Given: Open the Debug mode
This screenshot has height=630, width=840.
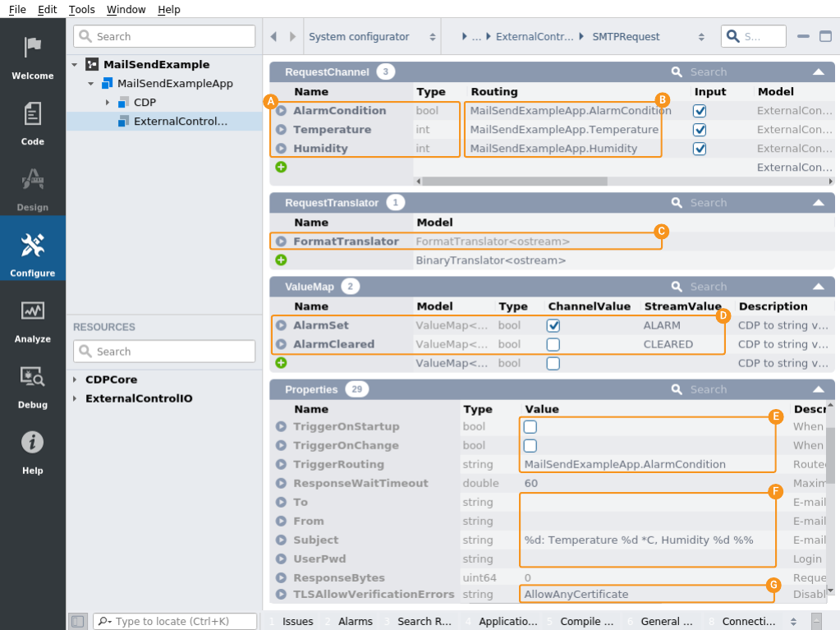Looking at the screenshot, I should (x=32, y=386).
